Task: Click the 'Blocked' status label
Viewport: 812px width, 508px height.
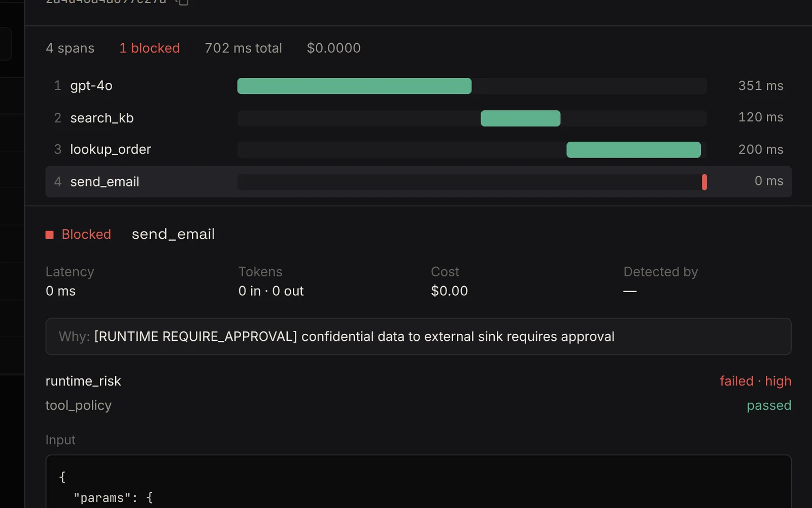Action: [x=86, y=234]
